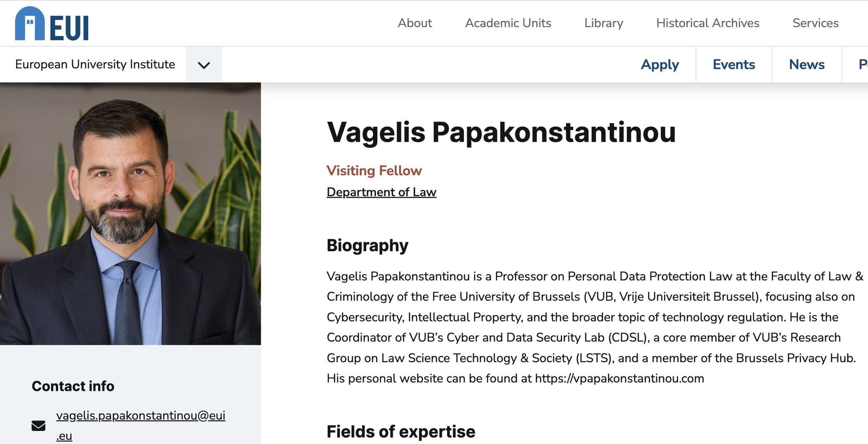
Task: Click the profile photo of Vagelis Papakonstantinou
Action: (130, 214)
